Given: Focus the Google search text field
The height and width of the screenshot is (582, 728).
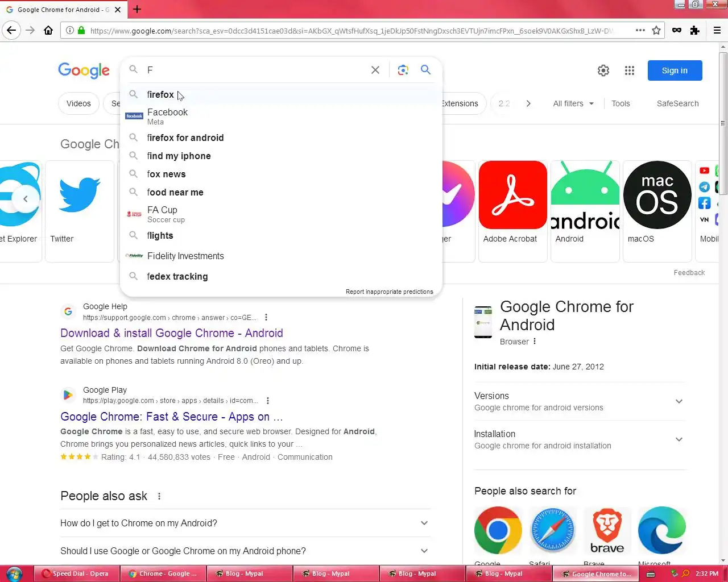Looking at the screenshot, I should tap(256, 70).
